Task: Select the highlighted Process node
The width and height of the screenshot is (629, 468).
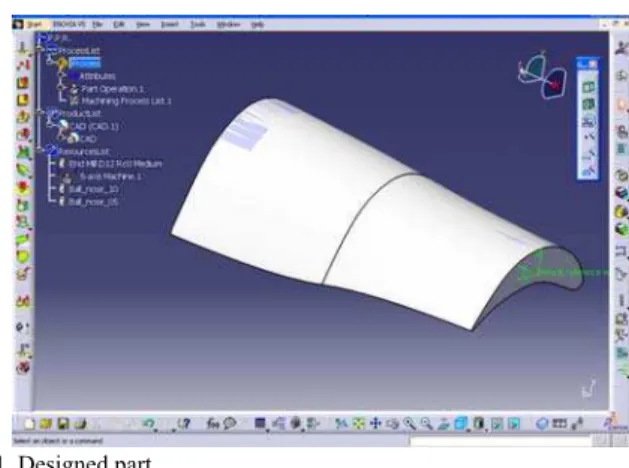Action: point(85,63)
